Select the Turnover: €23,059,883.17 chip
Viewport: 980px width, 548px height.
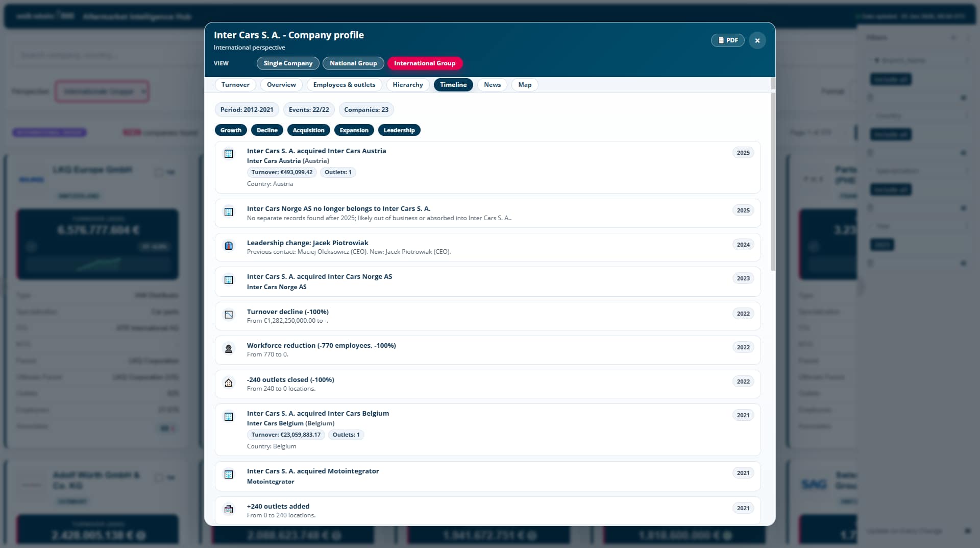[286, 435]
